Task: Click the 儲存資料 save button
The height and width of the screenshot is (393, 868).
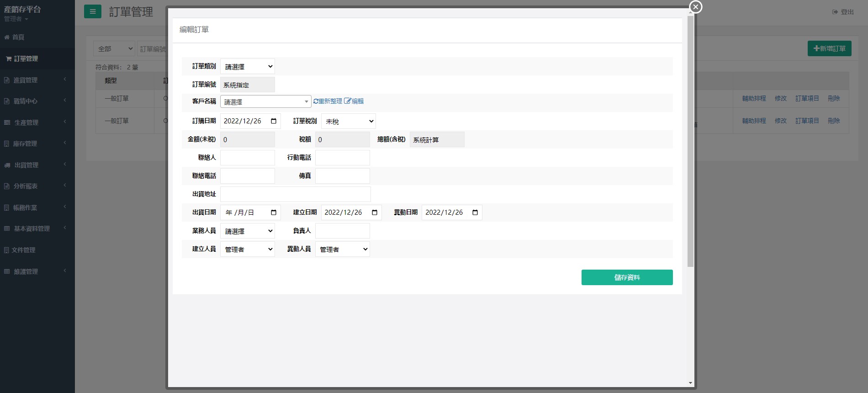Action: coord(627,277)
